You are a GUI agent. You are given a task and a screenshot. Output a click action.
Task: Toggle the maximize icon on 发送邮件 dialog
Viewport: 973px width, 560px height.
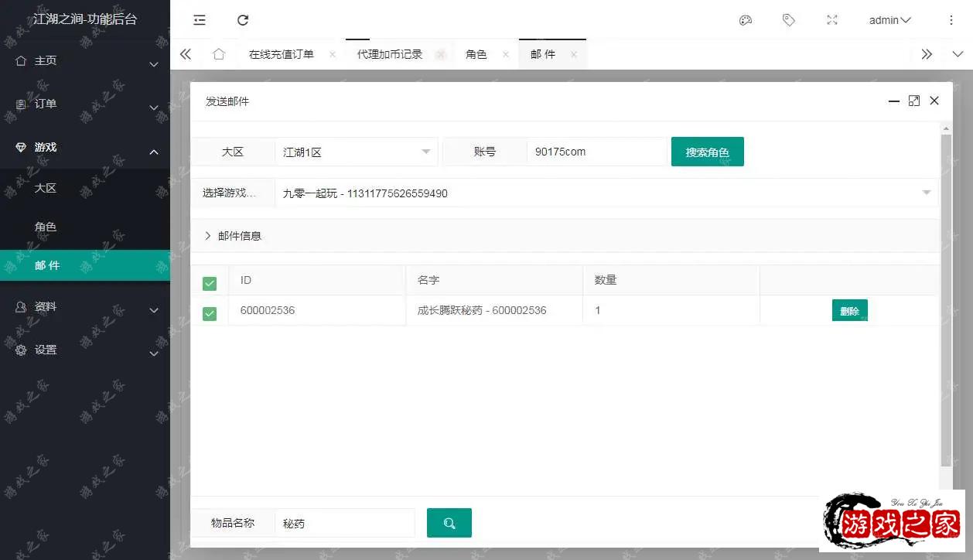(x=913, y=101)
